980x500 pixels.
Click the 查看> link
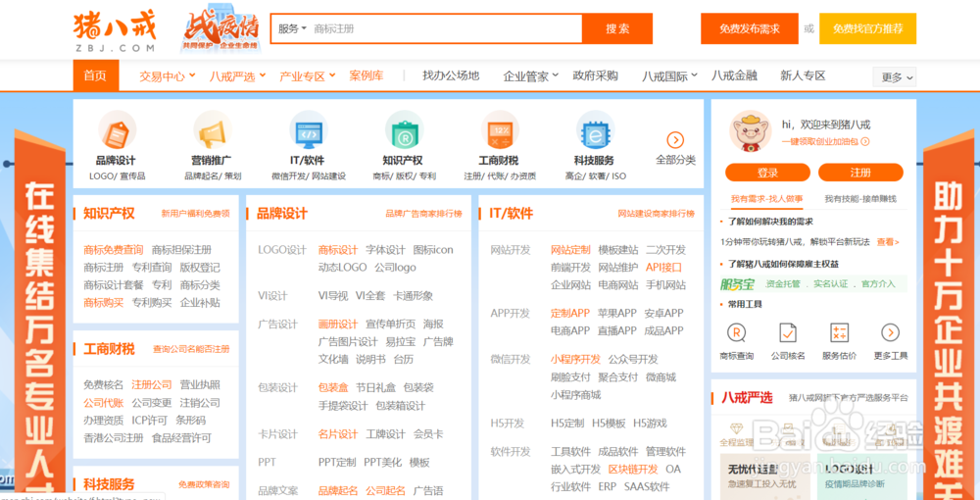pos(888,242)
